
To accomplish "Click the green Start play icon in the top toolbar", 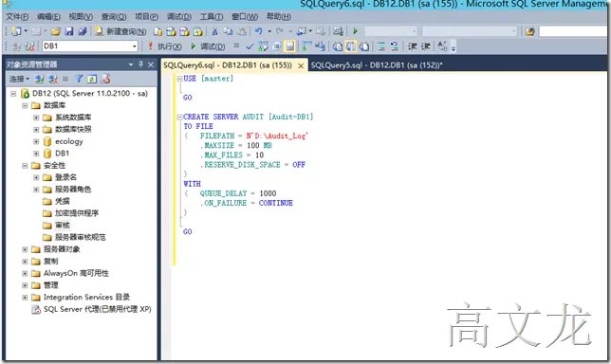I will (x=355, y=31).
